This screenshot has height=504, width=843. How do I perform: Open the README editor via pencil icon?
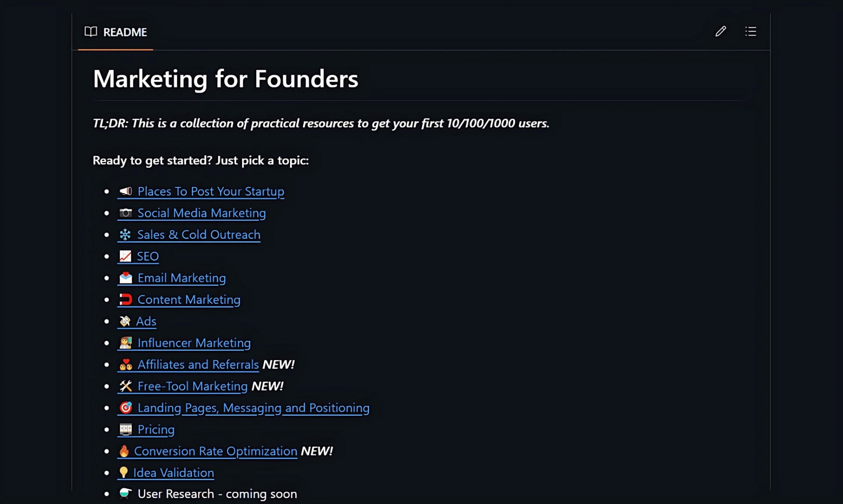point(721,31)
